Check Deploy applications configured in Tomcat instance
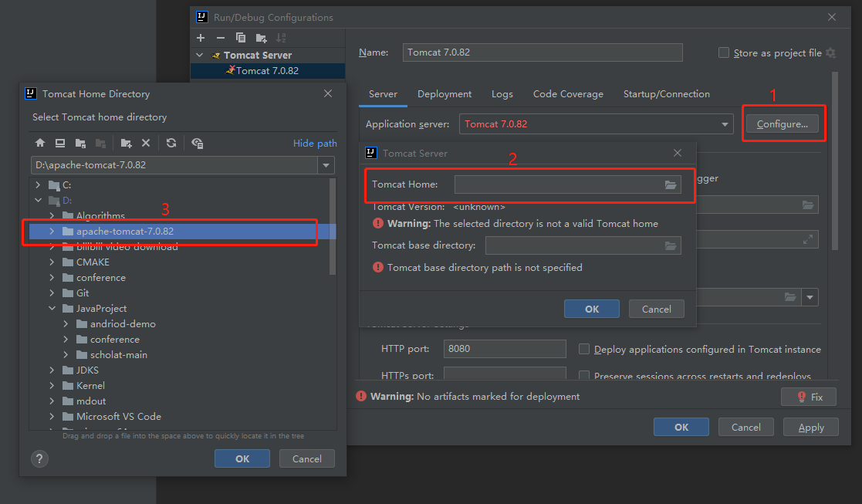The width and height of the screenshot is (862, 504). click(x=584, y=349)
